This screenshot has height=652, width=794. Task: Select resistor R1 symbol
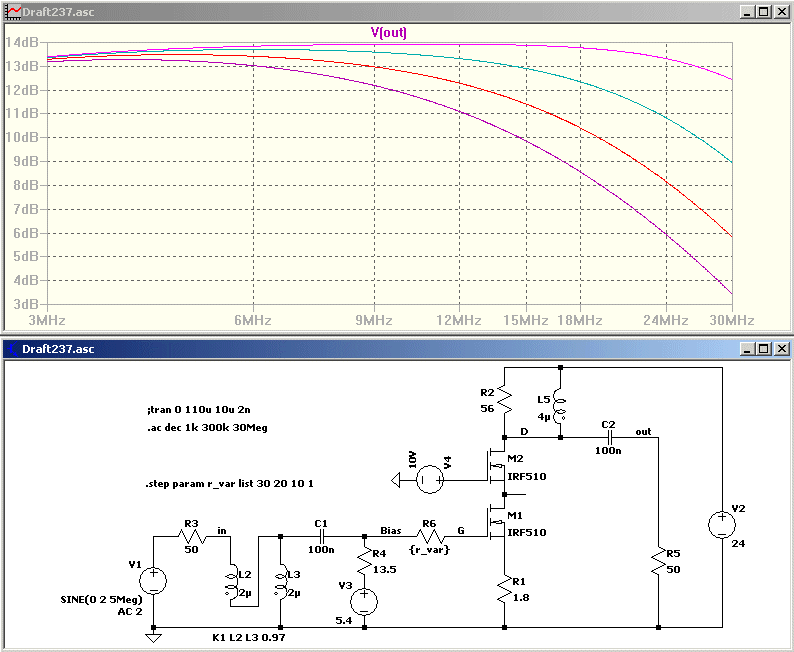click(504, 589)
